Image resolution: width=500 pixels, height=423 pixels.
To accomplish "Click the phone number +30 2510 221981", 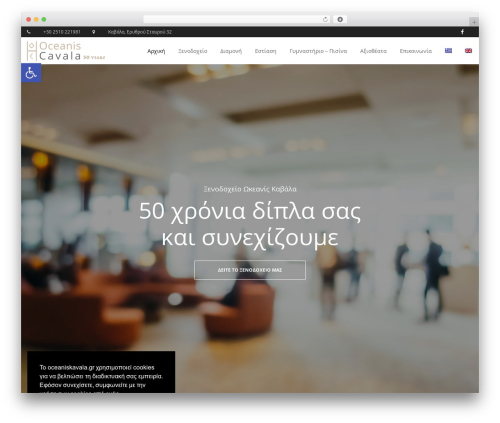I will [x=62, y=32].
